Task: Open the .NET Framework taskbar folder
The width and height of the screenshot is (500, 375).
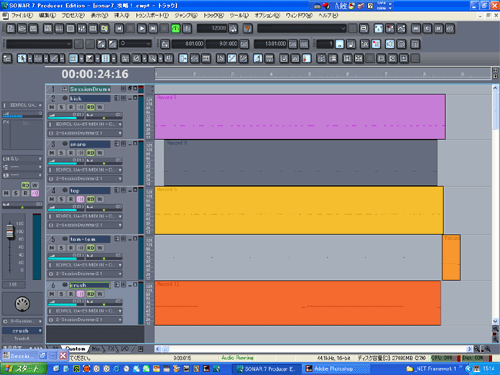Action: click(431, 369)
